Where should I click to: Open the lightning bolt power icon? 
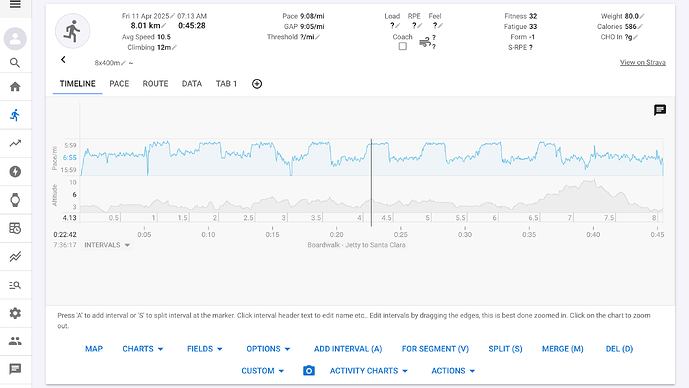[x=15, y=171]
